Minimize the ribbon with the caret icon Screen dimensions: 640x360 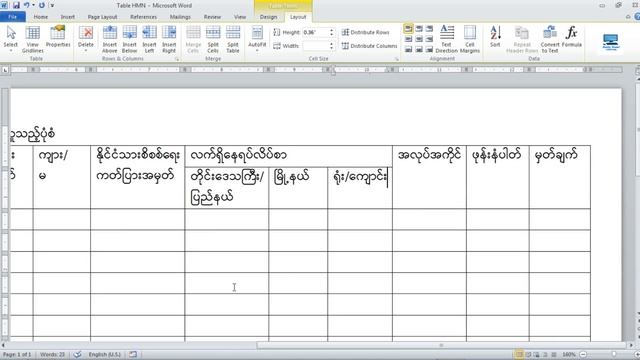click(x=628, y=17)
